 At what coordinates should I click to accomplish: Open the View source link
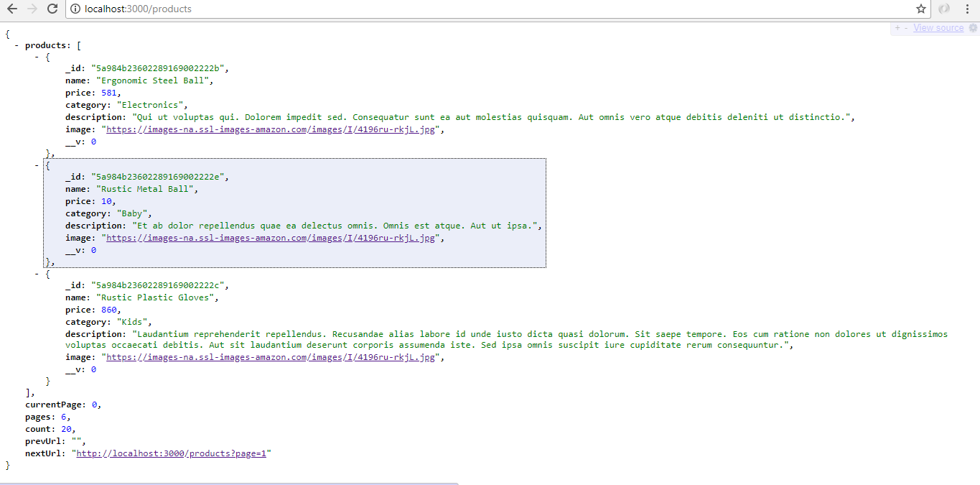point(938,27)
